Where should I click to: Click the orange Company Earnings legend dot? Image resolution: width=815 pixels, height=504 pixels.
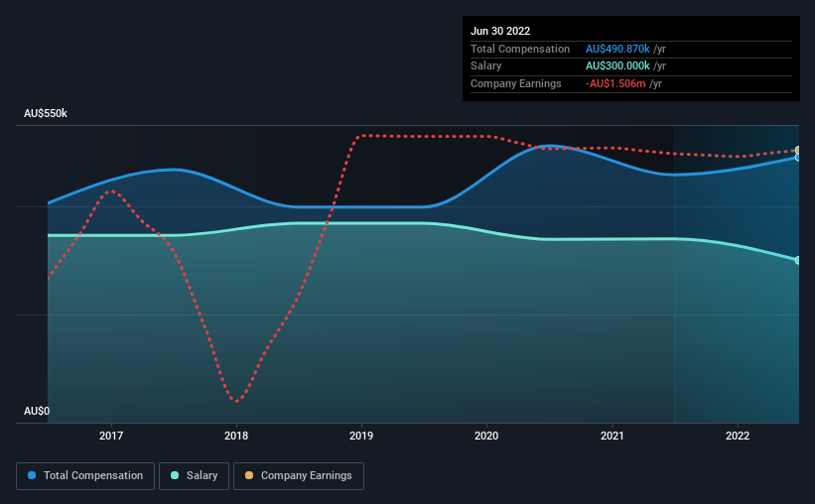(249, 475)
